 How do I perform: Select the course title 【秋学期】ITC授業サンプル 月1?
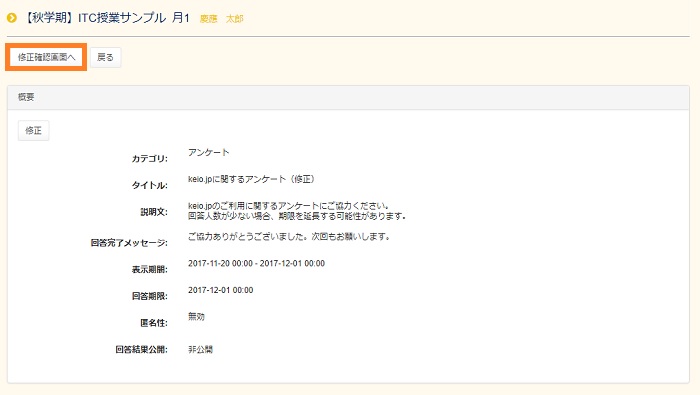coord(107,18)
